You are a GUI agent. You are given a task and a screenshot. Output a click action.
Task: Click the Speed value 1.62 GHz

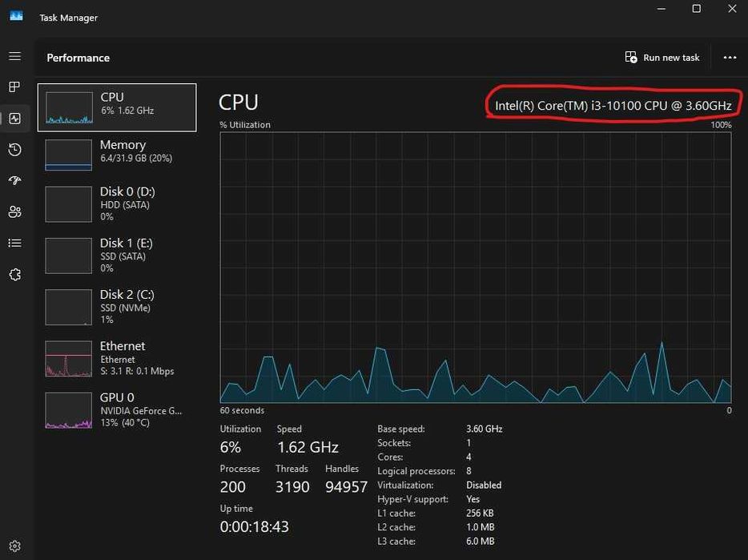[x=308, y=447]
